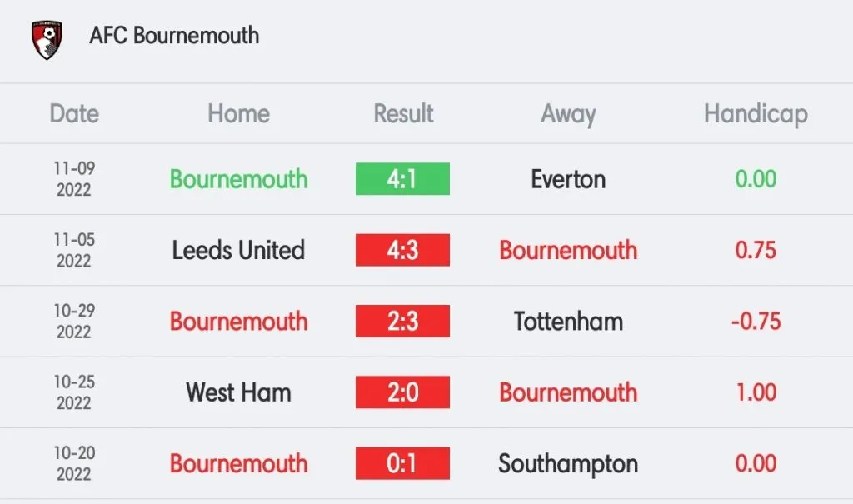Select the Handicap column header
Viewport: 853px width, 504px height.
click(x=756, y=114)
